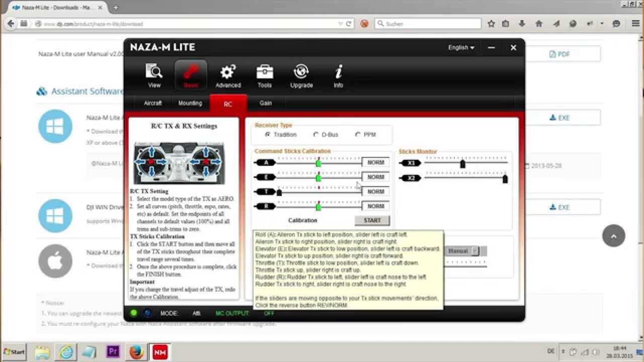Bookmark this page with the star icon
This screenshot has height=362, width=644.
tap(491, 24)
